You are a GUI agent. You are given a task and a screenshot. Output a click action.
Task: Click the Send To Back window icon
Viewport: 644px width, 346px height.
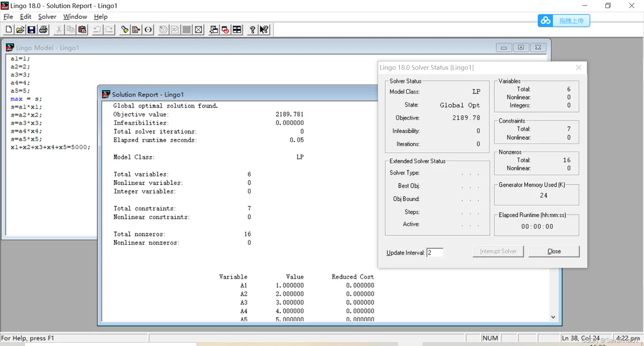(x=214, y=30)
